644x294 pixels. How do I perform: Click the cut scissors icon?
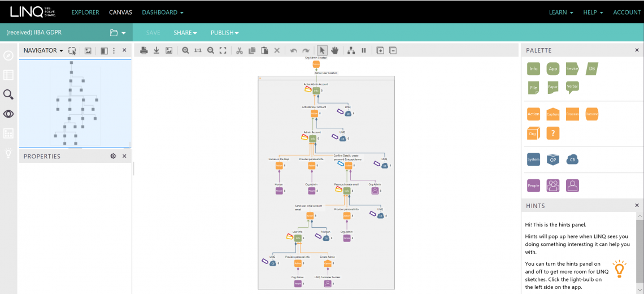[x=240, y=50]
